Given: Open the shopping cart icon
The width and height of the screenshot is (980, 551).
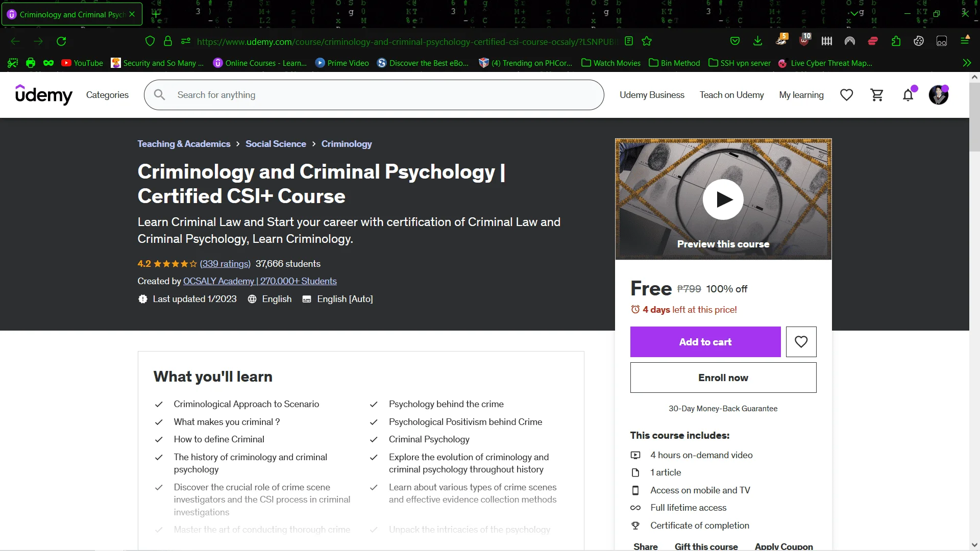Looking at the screenshot, I should 877,95.
